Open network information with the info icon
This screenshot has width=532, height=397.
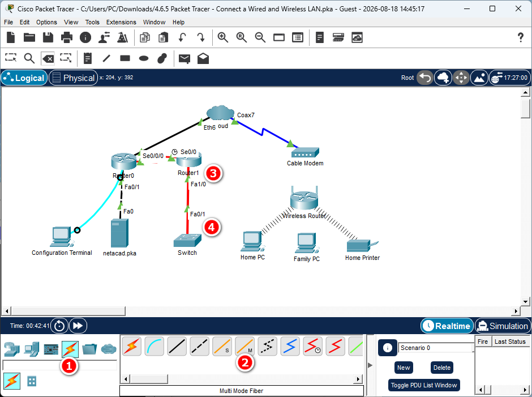(85, 37)
